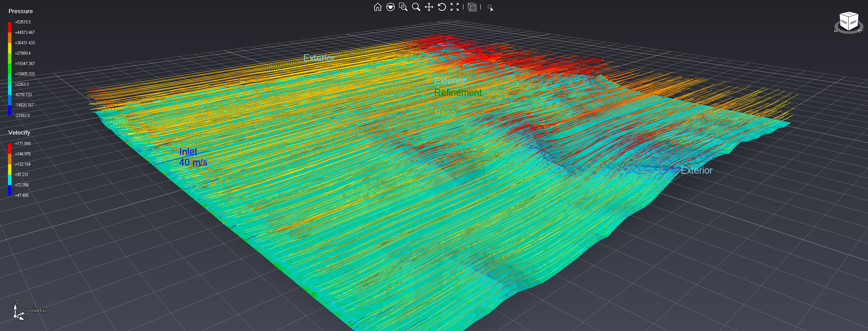Viewport: 868px width, 331px height.
Task: Select the pan move tool
Action: tap(429, 7)
